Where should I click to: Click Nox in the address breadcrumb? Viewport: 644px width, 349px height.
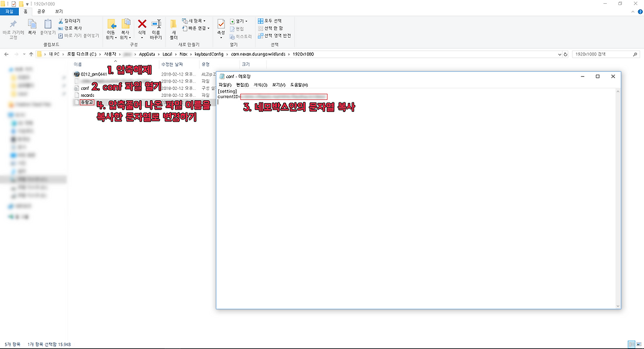[x=183, y=54]
